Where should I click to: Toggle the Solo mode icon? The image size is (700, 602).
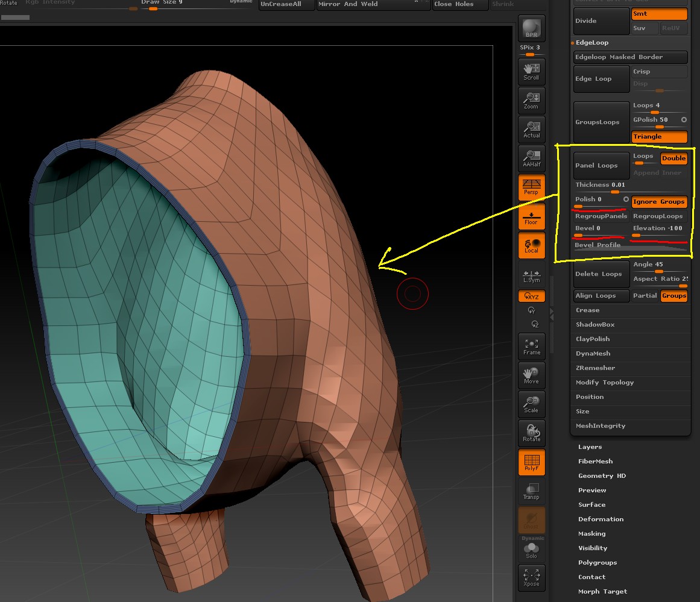point(531,550)
